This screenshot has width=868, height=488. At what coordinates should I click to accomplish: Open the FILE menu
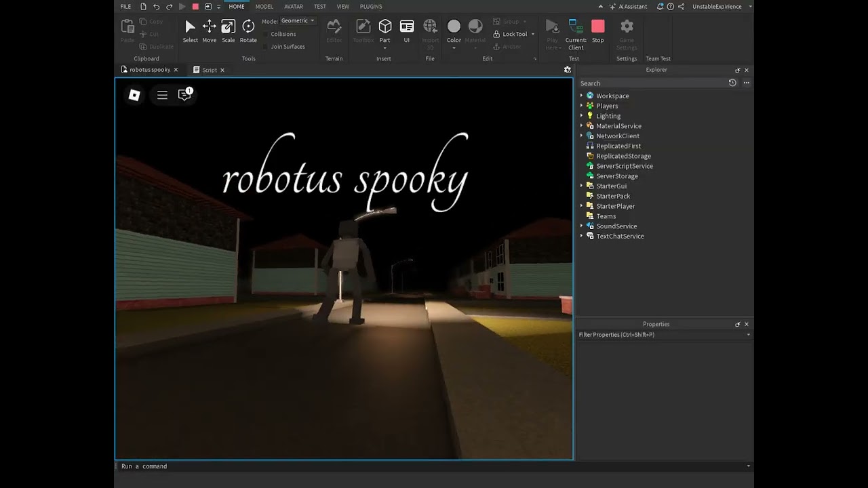125,6
